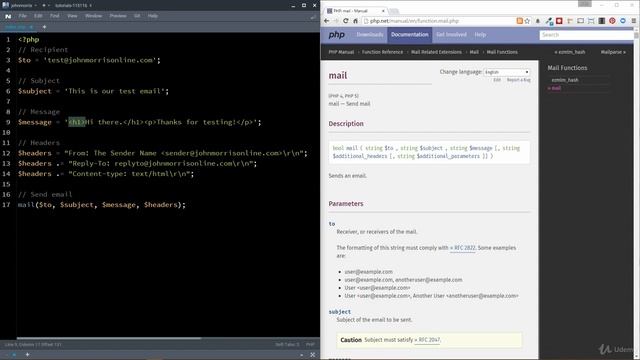The image size is (640, 360).
Task: Click the php.net Search field
Action: 586,35
